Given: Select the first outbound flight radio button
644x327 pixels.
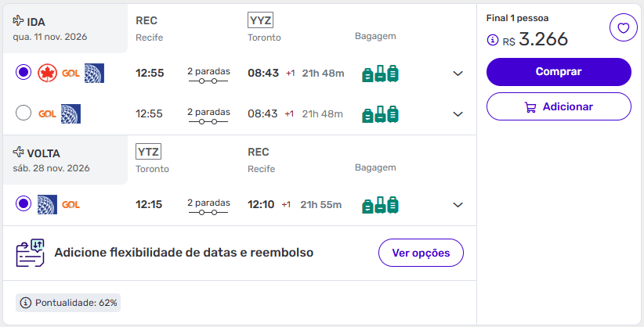Looking at the screenshot, I should [x=24, y=74].
